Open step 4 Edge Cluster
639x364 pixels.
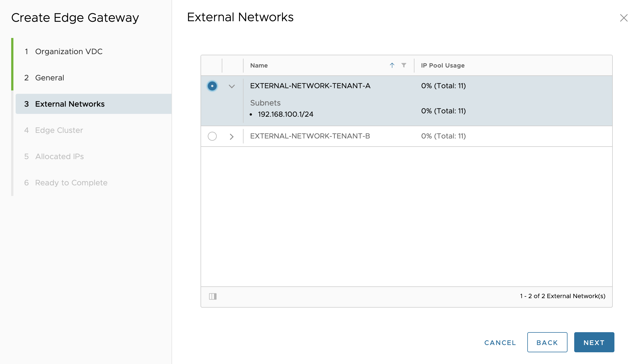click(59, 130)
